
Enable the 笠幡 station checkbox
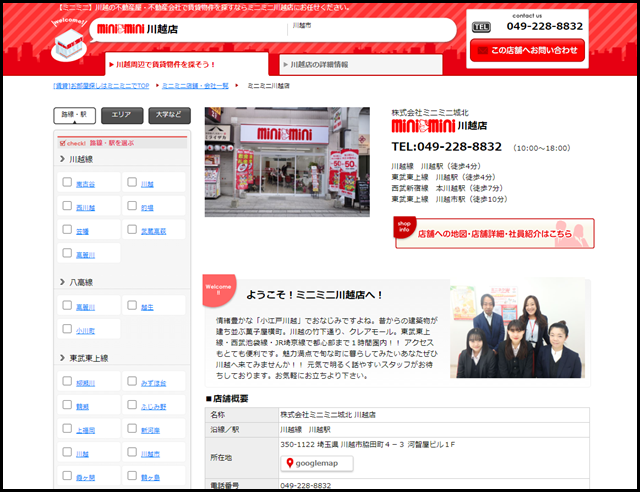pyautogui.click(x=67, y=229)
